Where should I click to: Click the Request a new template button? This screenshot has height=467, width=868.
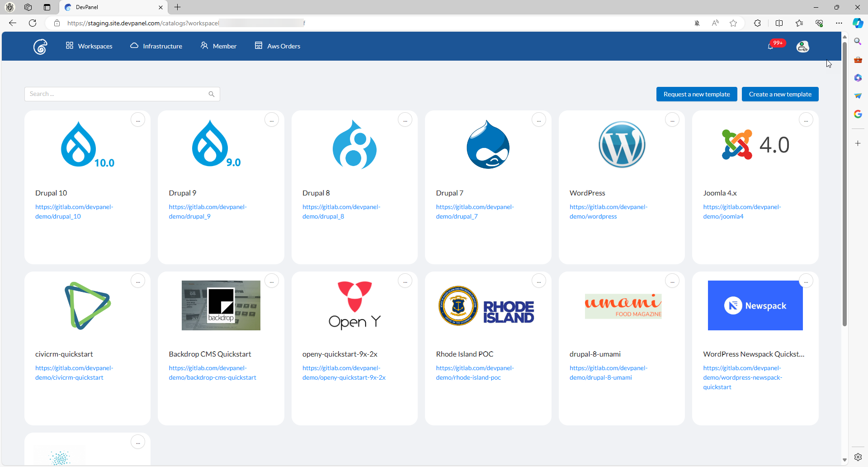696,94
